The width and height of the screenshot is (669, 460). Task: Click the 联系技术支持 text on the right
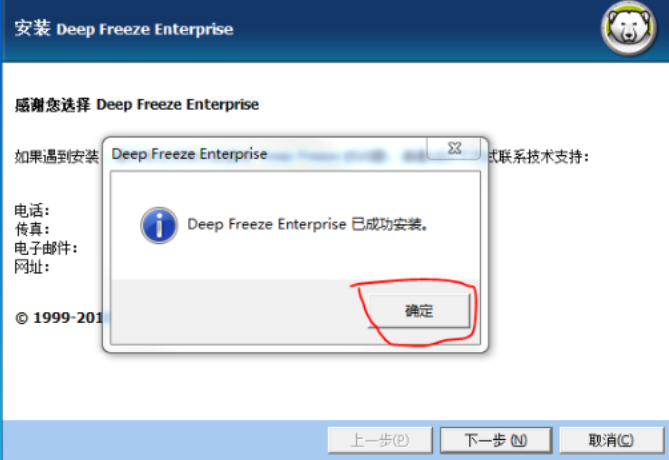538,157
